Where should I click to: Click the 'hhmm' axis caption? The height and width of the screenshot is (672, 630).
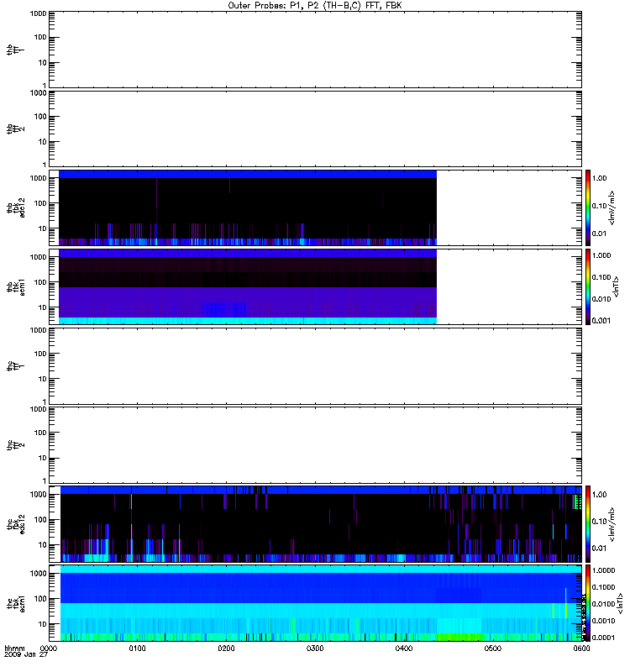(x=14, y=648)
